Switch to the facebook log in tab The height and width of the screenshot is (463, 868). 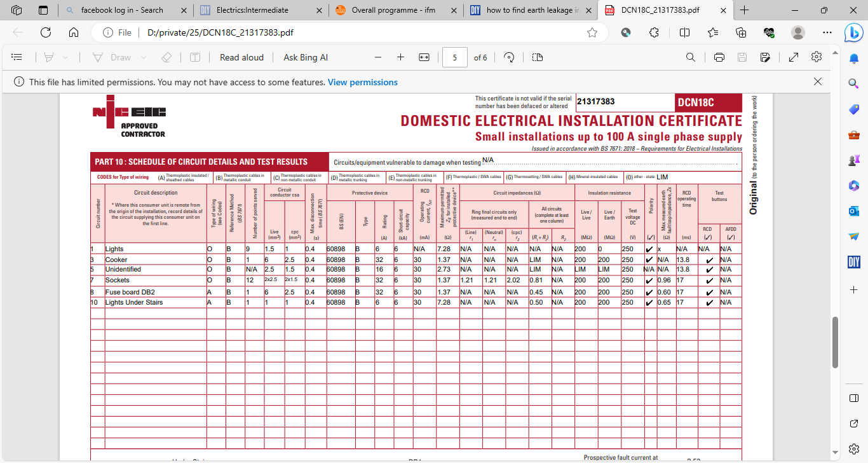122,10
